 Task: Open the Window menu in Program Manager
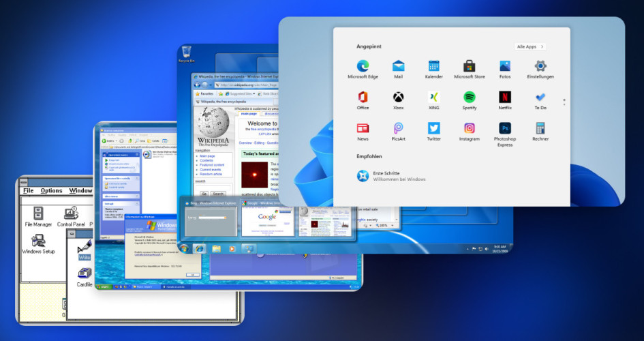click(80, 191)
